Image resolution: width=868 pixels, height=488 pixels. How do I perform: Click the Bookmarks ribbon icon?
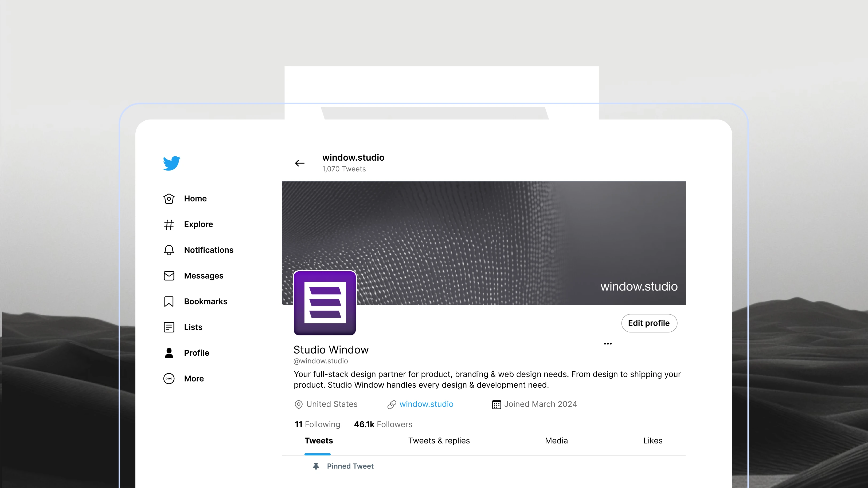coord(169,301)
